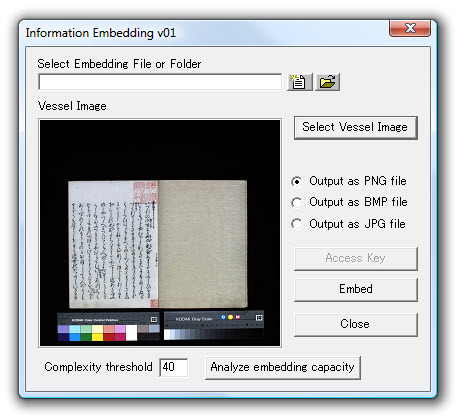The height and width of the screenshot is (418, 465).
Task: Click the Kodak color patches in preview
Action: click(108, 327)
